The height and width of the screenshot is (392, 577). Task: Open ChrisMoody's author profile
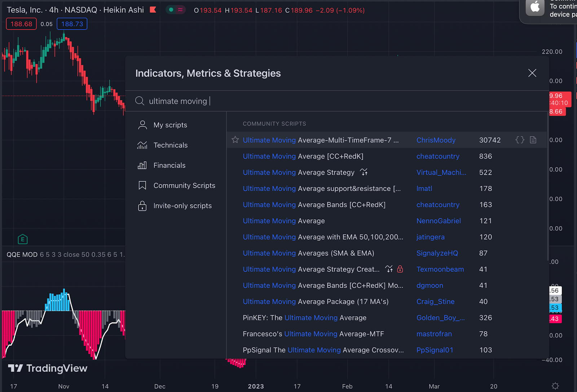[x=436, y=140]
